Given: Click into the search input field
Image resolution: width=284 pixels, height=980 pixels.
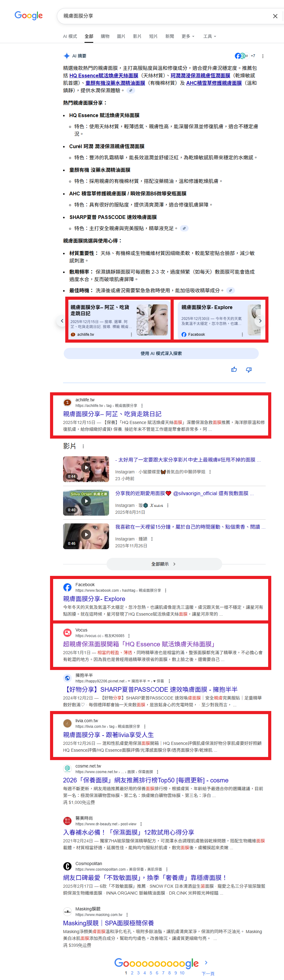Looking at the screenshot, I should coord(164,16).
